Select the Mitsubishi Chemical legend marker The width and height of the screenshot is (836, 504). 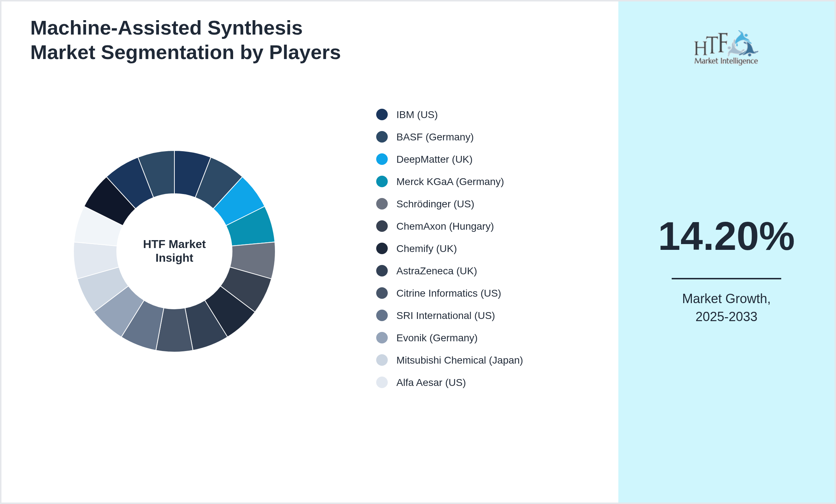point(381,360)
